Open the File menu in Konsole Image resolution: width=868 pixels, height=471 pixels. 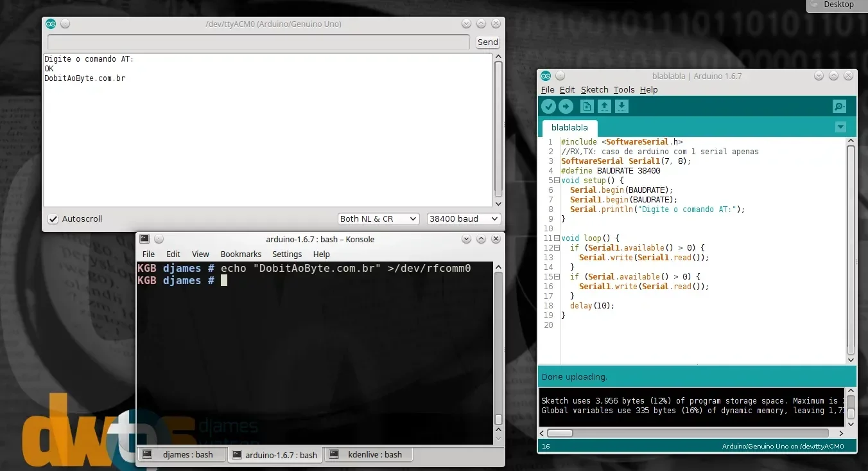point(148,254)
